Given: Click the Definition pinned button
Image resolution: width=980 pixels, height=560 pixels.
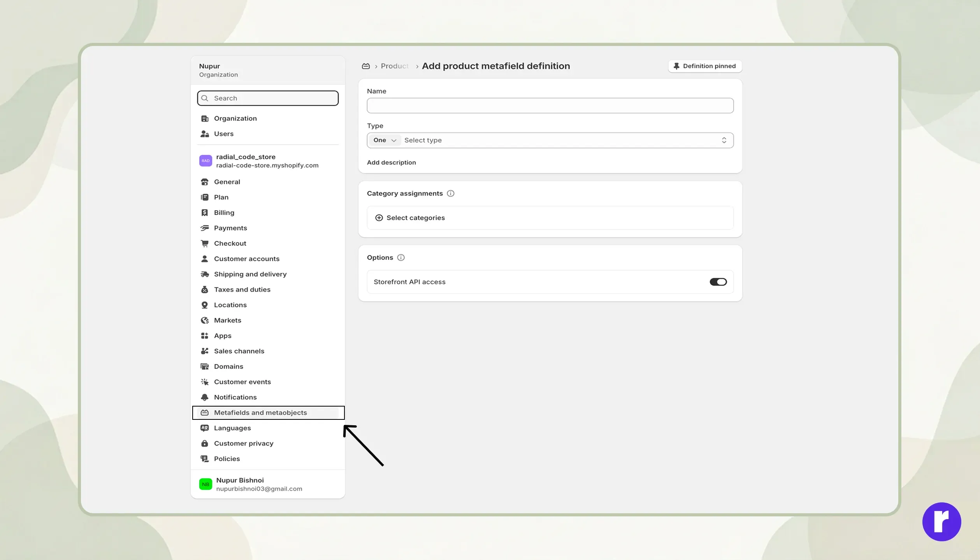Looking at the screenshot, I should pyautogui.click(x=705, y=66).
